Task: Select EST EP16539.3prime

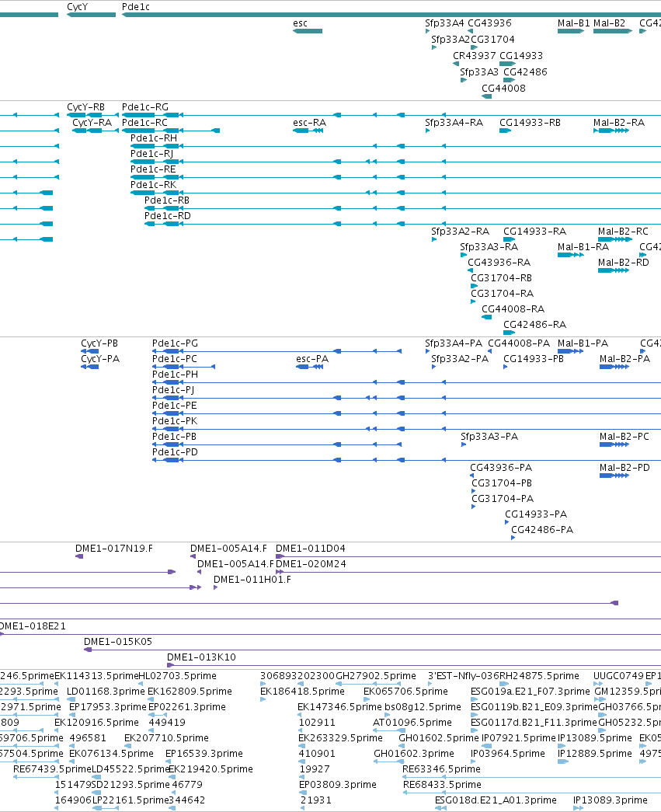Action: 204,754
